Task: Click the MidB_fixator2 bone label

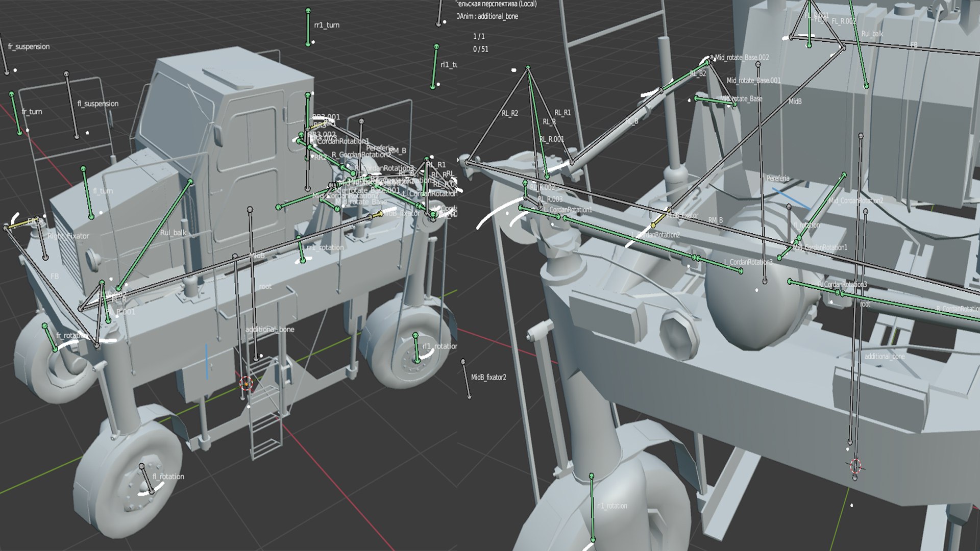Action: coord(488,378)
